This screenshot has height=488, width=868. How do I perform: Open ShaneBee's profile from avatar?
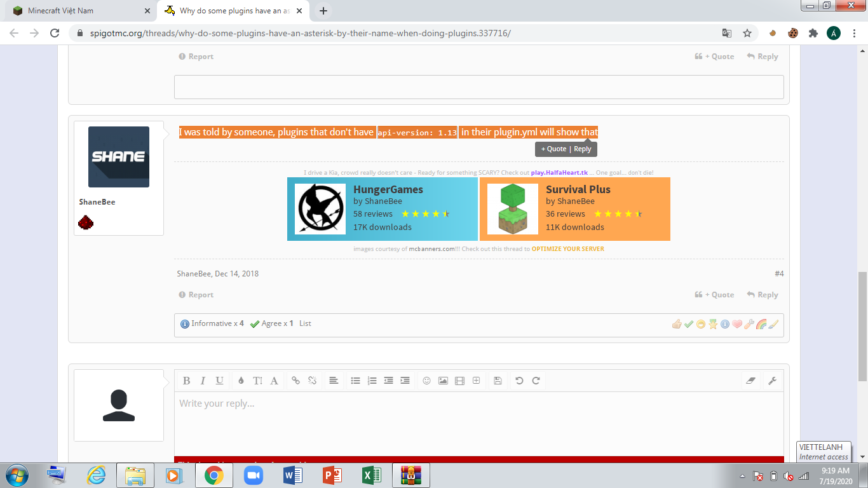[119, 157]
